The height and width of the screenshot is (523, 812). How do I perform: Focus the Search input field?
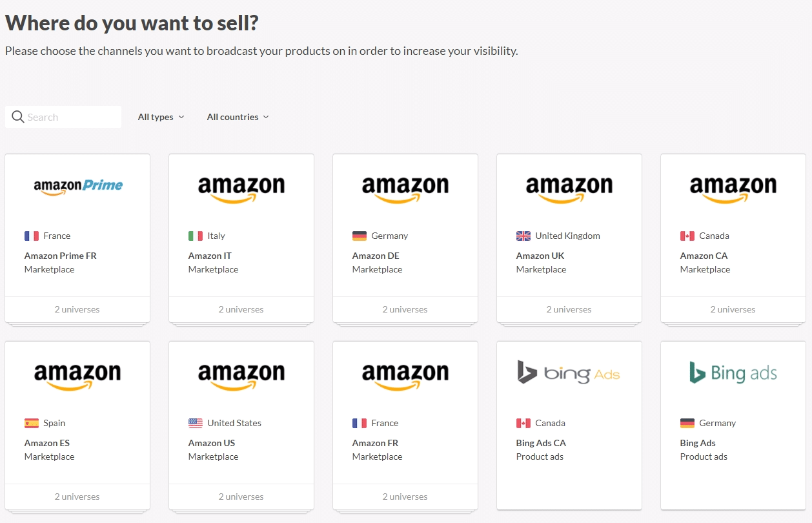(x=63, y=117)
